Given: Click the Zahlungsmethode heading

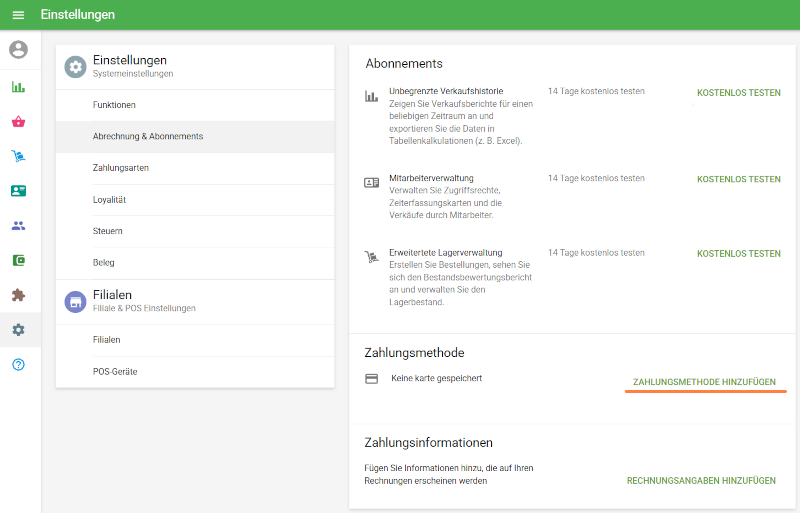Looking at the screenshot, I should [x=414, y=353].
